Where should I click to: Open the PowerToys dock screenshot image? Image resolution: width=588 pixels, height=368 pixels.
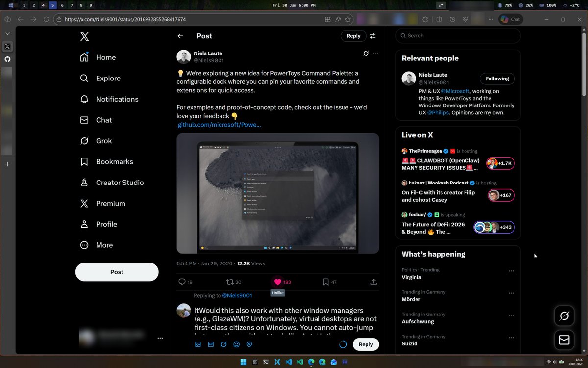(x=278, y=193)
